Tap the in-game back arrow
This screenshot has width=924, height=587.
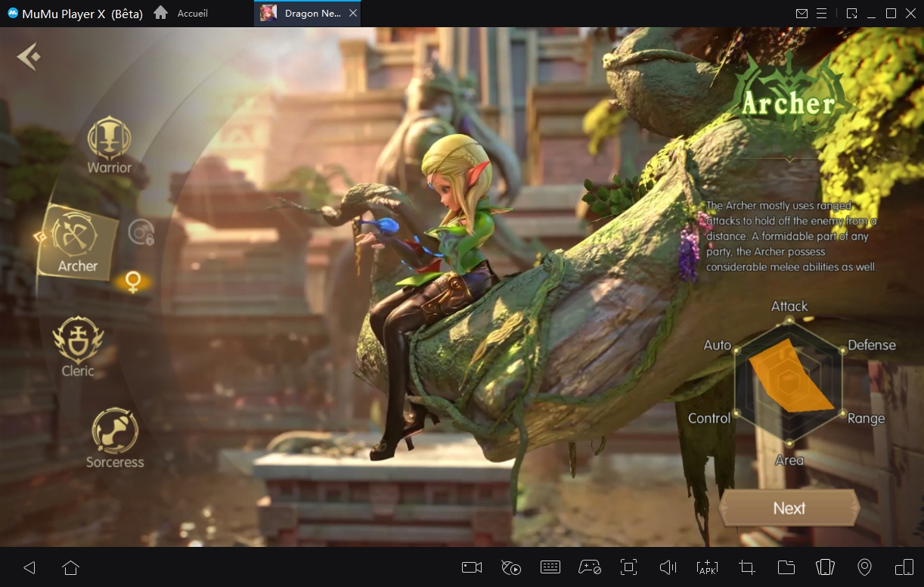28,56
